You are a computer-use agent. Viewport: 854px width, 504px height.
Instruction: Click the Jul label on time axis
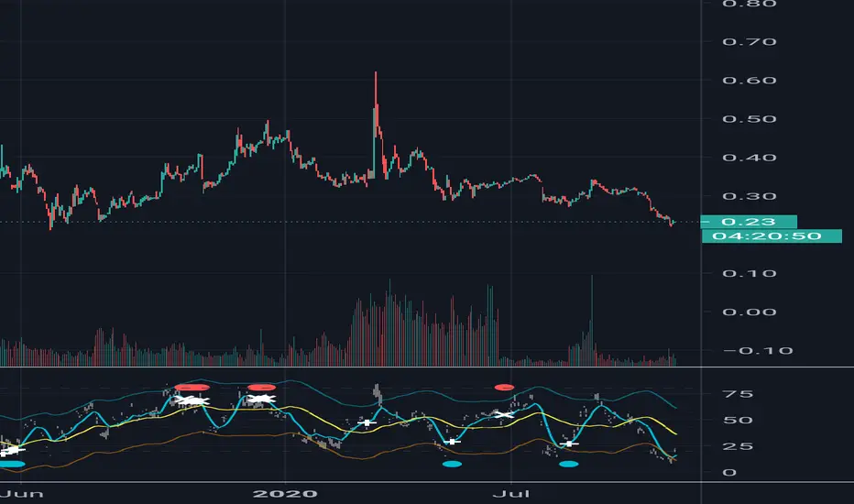(511, 494)
